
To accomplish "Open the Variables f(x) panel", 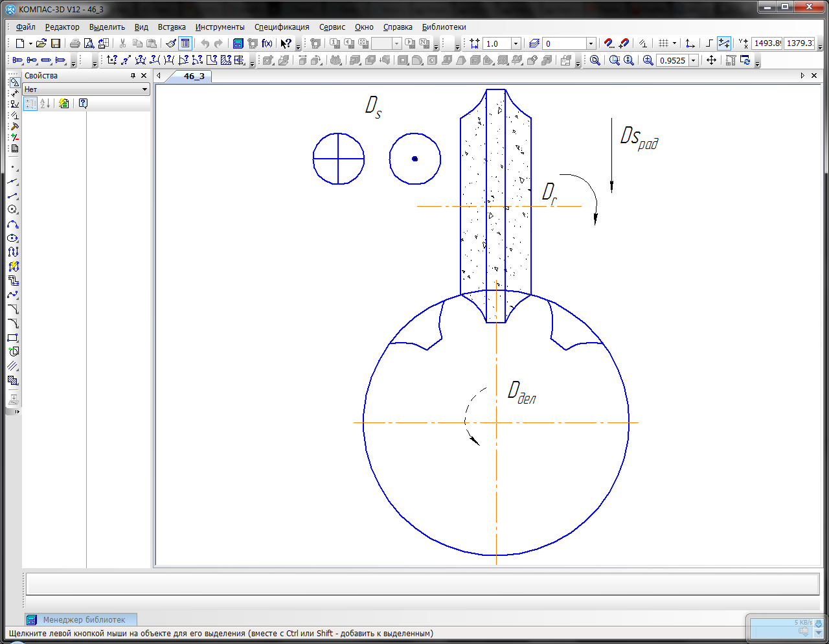I will pos(267,43).
